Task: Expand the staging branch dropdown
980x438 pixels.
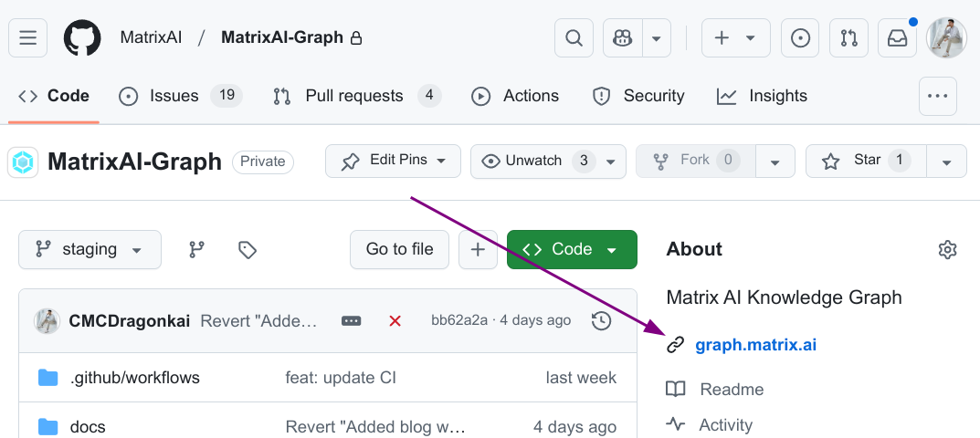Action: [x=90, y=249]
